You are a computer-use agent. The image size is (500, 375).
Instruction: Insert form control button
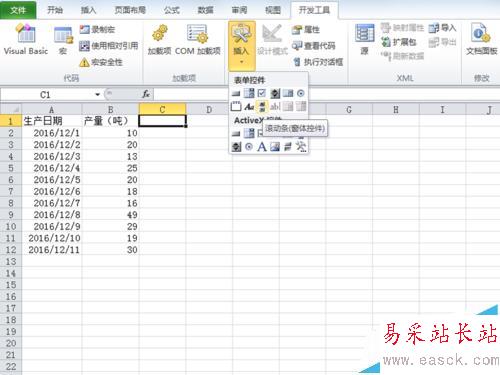point(236,94)
